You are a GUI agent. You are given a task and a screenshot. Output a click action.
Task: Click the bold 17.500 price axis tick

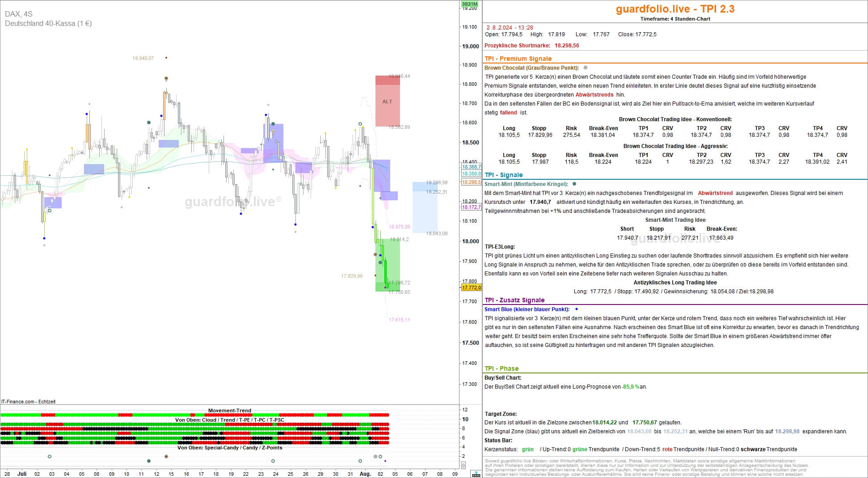pyautogui.click(x=471, y=343)
